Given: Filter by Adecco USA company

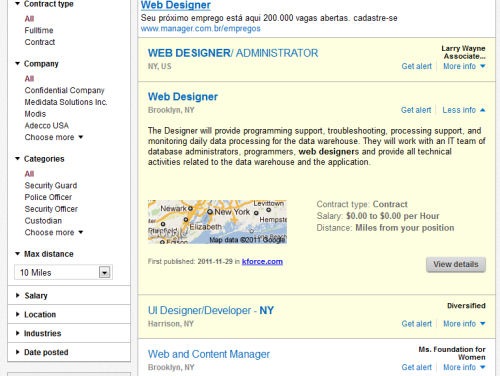Looking at the screenshot, I should pyautogui.click(x=46, y=125).
